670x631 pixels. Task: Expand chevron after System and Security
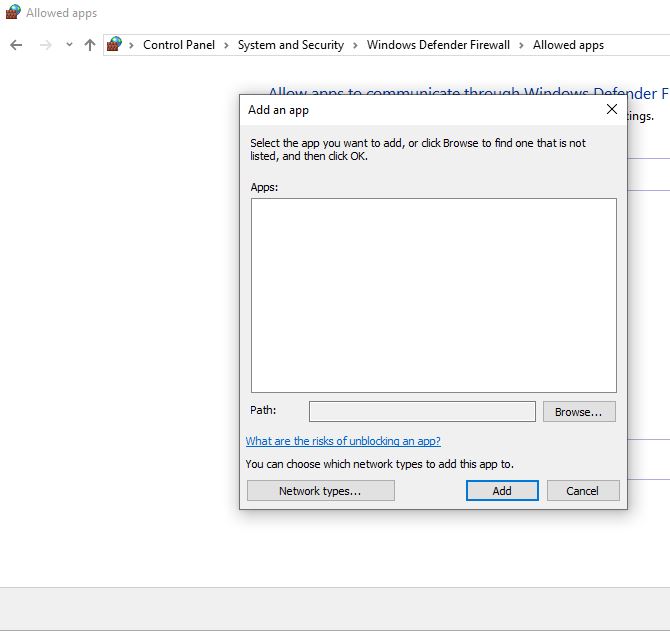click(x=356, y=45)
